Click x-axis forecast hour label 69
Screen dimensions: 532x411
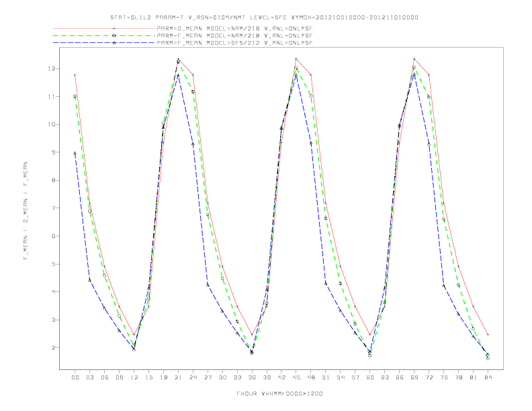coord(414,377)
